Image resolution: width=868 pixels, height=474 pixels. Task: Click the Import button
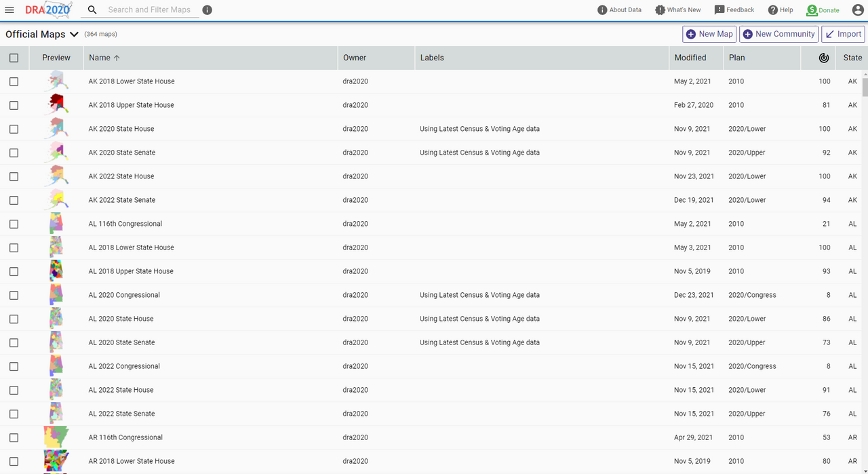click(x=843, y=34)
